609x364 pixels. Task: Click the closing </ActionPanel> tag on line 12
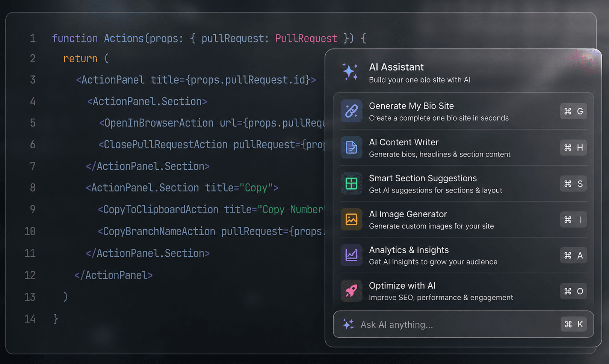pos(113,275)
